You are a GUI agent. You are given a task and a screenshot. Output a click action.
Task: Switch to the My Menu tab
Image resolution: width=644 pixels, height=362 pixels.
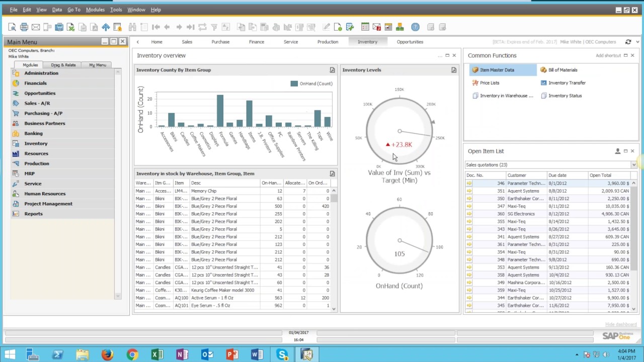click(x=97, y=65)
